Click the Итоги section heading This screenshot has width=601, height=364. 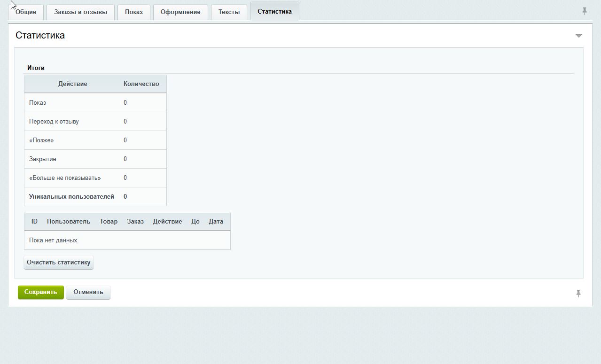pyautogui.click(x=36, y=68)
